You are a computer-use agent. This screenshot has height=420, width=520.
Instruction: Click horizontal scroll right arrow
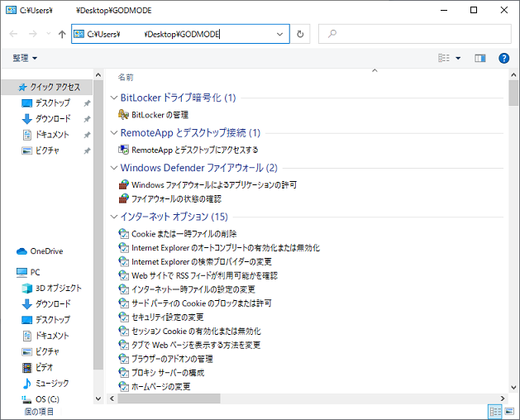[503, 399]
